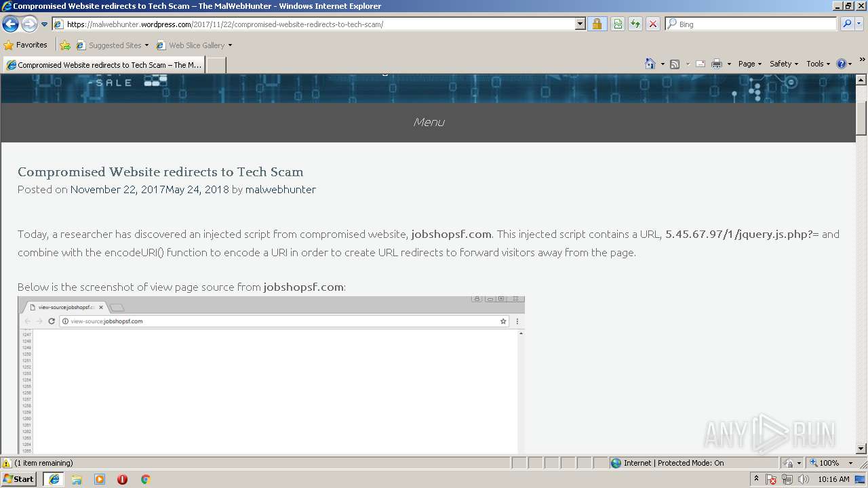The height and width of the screenshot is (488, 868).
Task: Run search with magnifier button
Action: [x=846, y=24]
